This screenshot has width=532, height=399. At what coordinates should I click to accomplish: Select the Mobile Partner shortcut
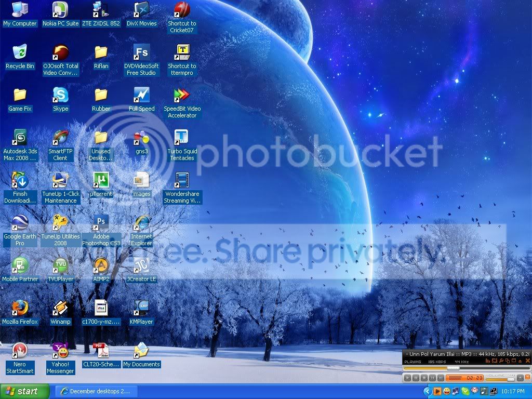point(20,270)
